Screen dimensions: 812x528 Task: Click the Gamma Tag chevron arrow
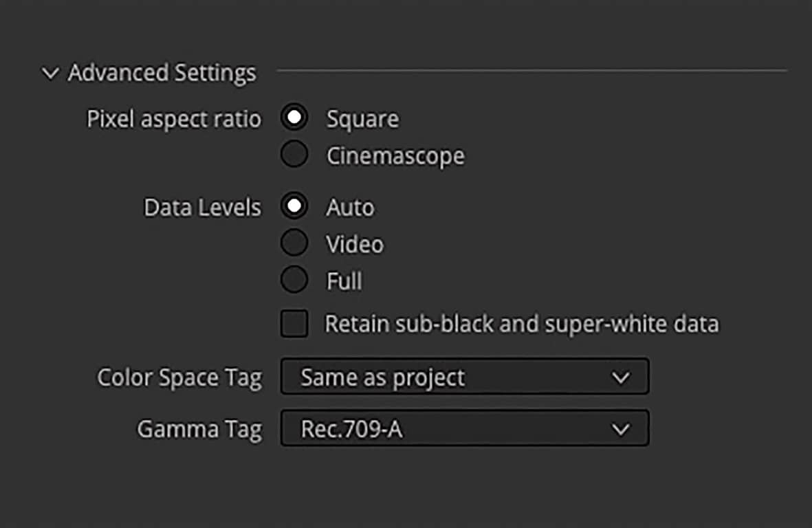click(620, 428)
